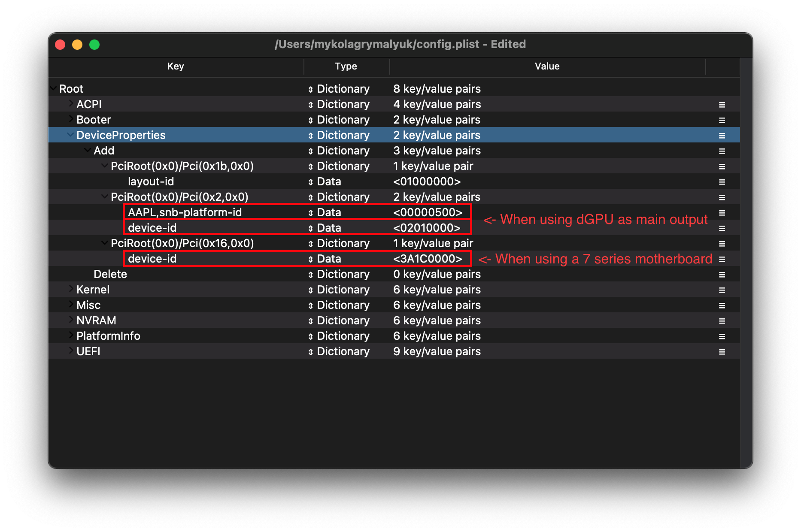Click the row menu icon for Booter
Screen dimensions: 801x532
[x=722, y=120]
